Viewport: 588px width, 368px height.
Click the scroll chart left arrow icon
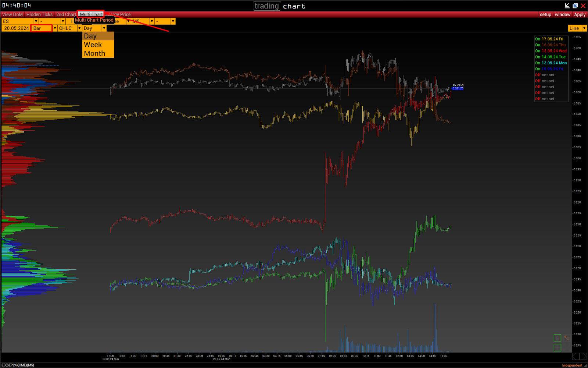(576, 356)
